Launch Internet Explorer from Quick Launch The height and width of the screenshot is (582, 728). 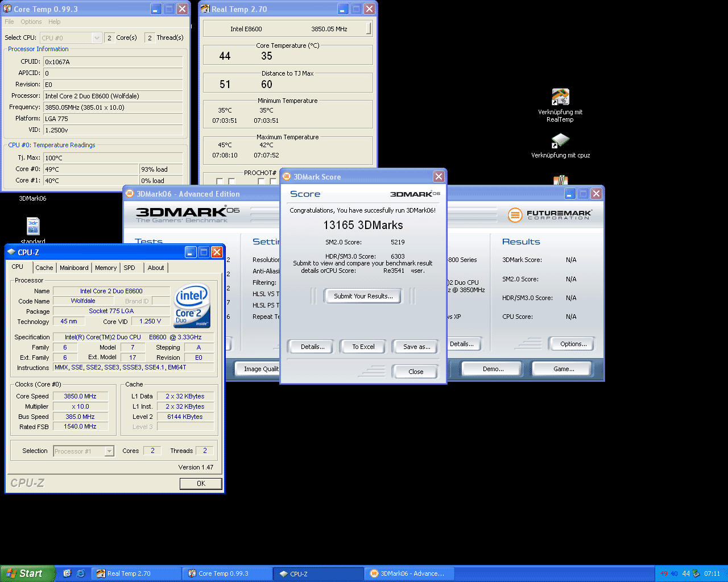click(81, 573)
